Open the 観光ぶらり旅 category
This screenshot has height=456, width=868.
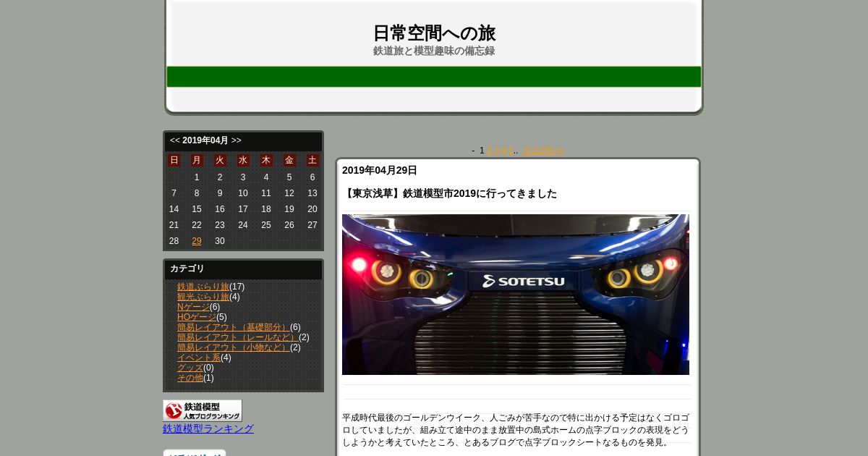point(203,297)
